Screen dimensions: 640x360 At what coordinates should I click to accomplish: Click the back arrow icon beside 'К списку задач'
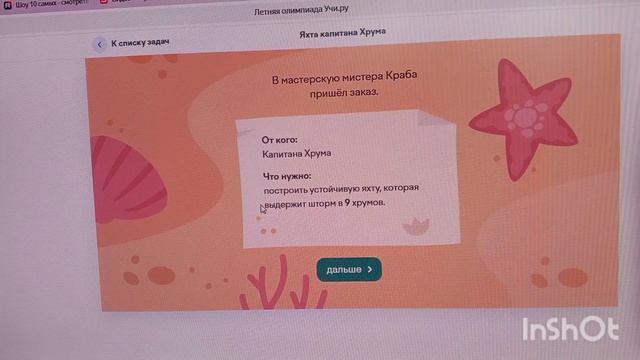pos(100,44)
